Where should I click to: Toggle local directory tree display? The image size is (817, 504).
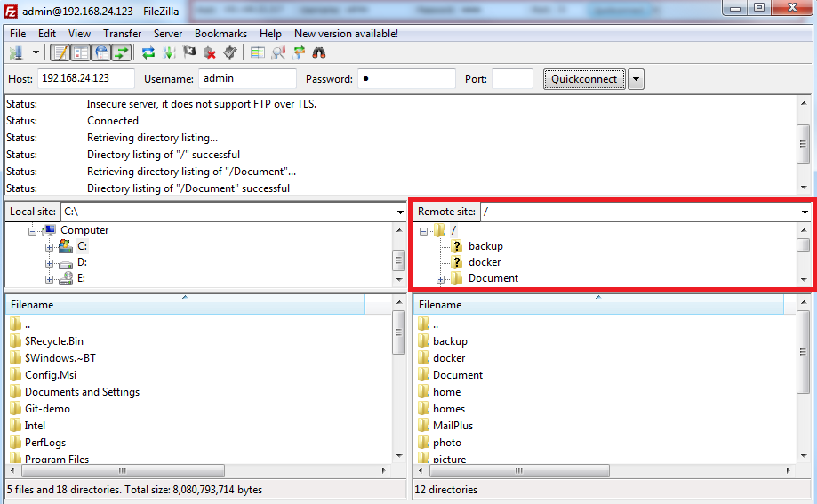[81, 52]
